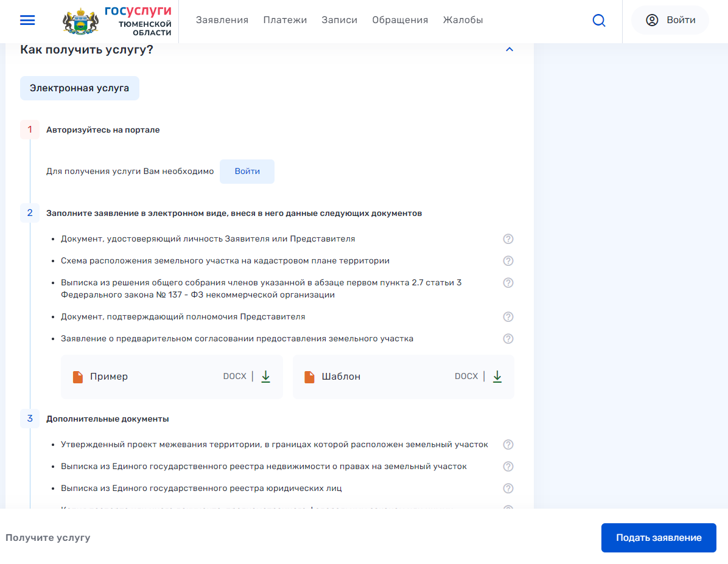The height and width of the screenshot is (564, 728).
Task: Download the Шаблон DOCX file
Action: pyautogui.click(x=497, y=377)
